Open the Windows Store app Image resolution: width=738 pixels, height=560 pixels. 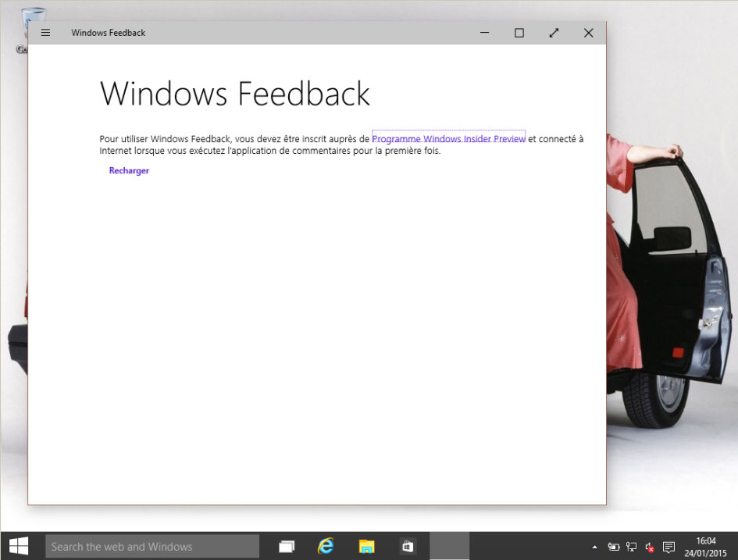[x=407, y=546]
